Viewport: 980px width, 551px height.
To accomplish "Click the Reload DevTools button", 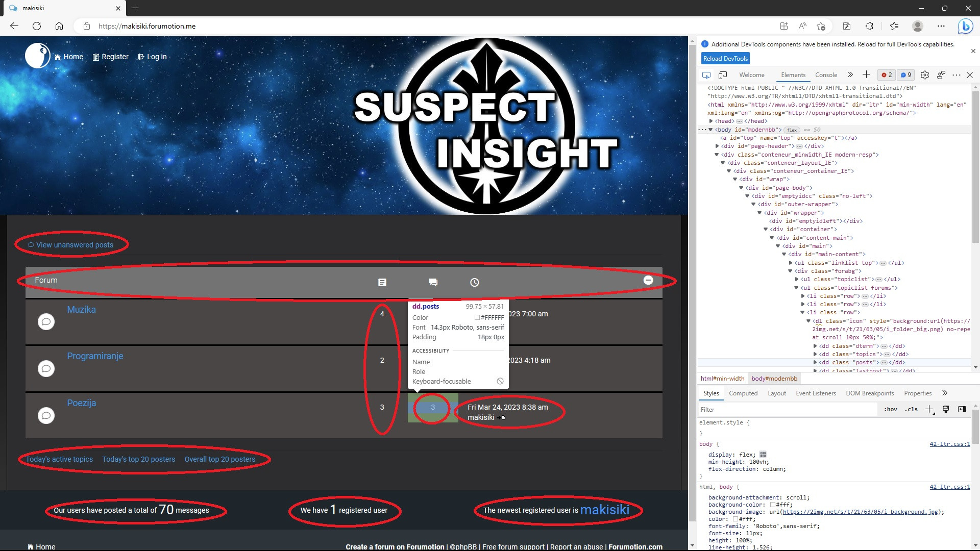I will click(x=725, y=59).
